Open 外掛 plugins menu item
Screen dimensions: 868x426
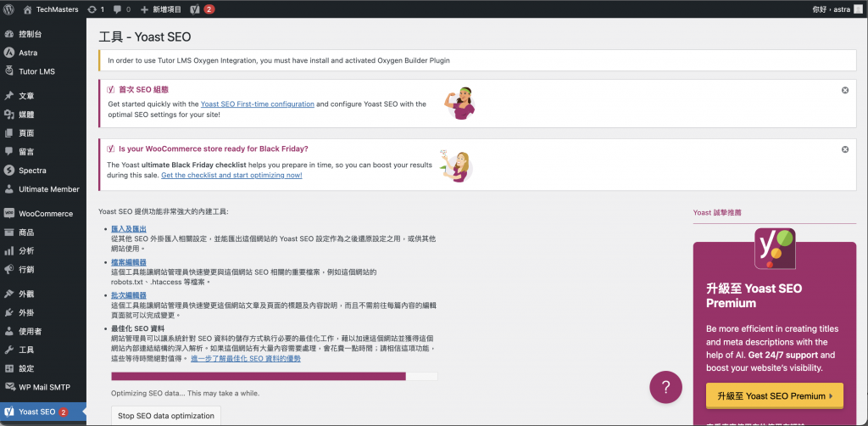pos(43,312)
